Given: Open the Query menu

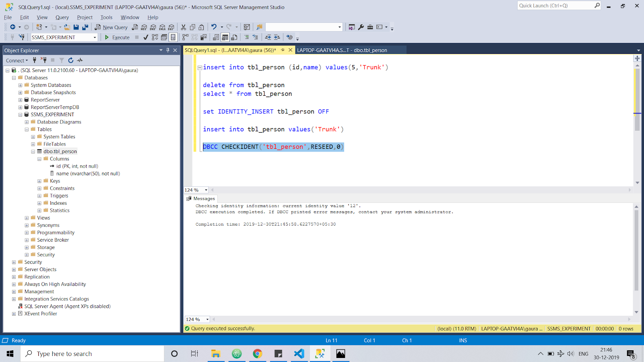Looking at the screenshot, I should (x=62, y=17).
